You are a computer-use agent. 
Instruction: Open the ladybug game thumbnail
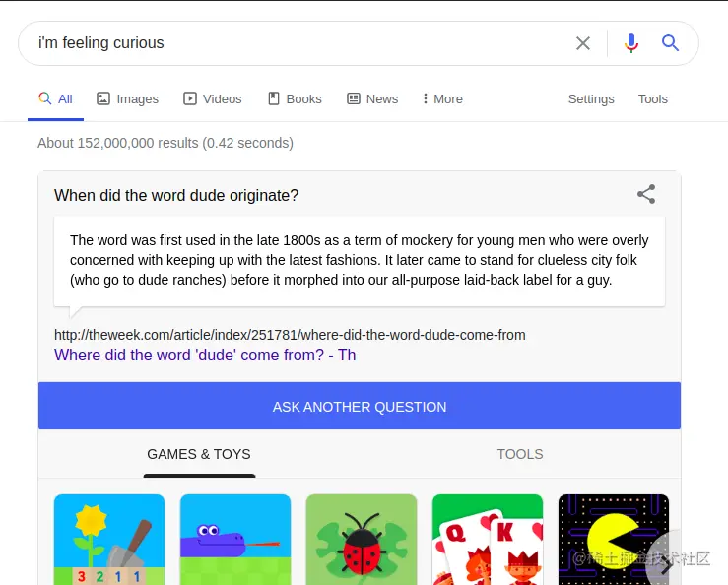(362, 540)
